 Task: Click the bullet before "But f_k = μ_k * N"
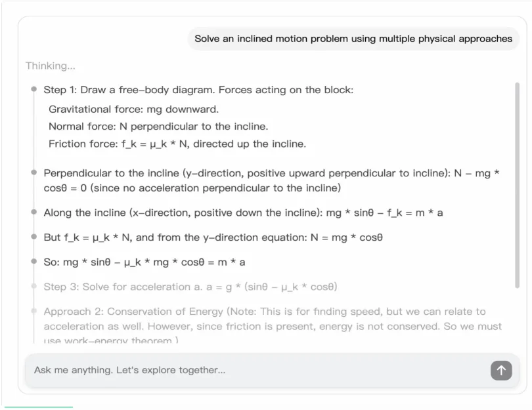tap(33, 237)
